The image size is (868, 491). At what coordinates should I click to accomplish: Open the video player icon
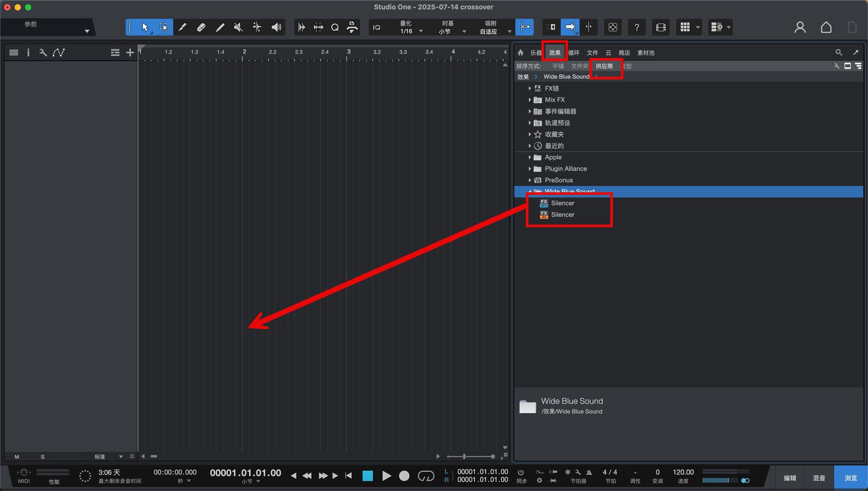pos(660,27)
